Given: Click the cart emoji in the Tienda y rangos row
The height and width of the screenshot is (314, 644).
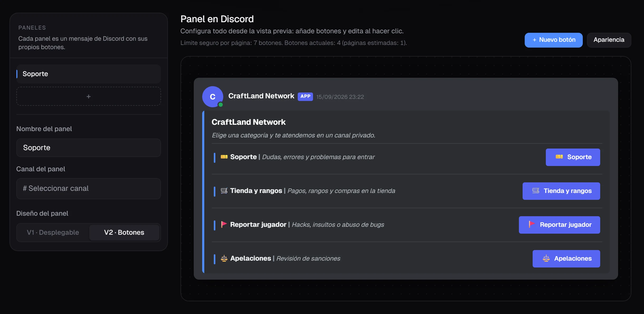Looking at the screenshot, I should 224,191.
